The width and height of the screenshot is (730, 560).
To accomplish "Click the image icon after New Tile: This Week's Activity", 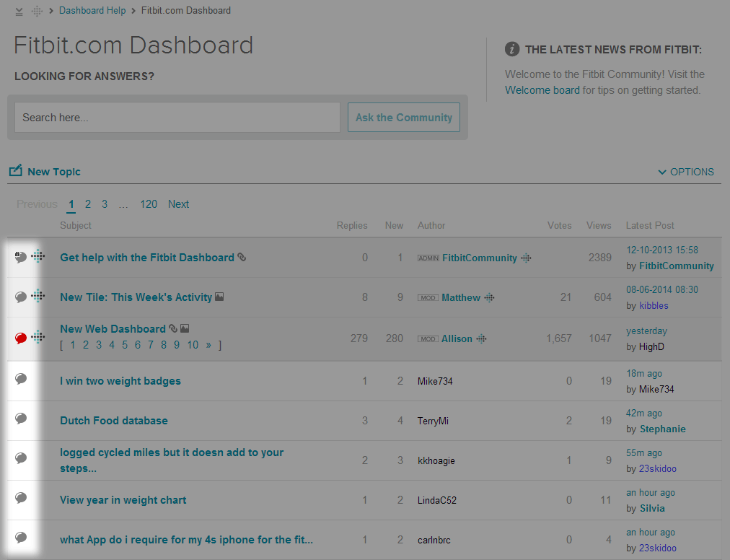I will [219, 297].
